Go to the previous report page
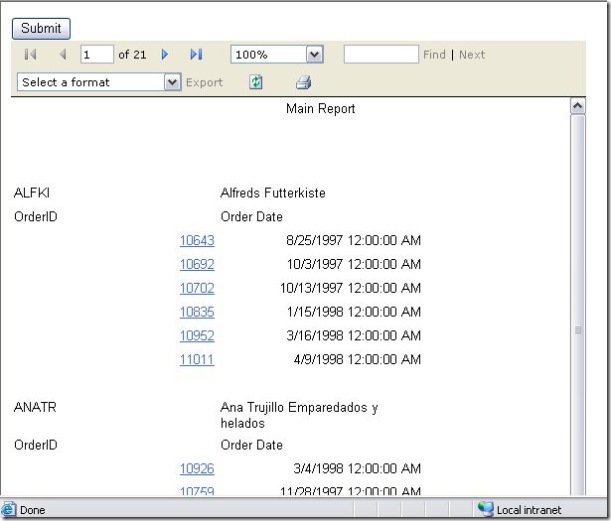611x521 pixels. point(63,54)
